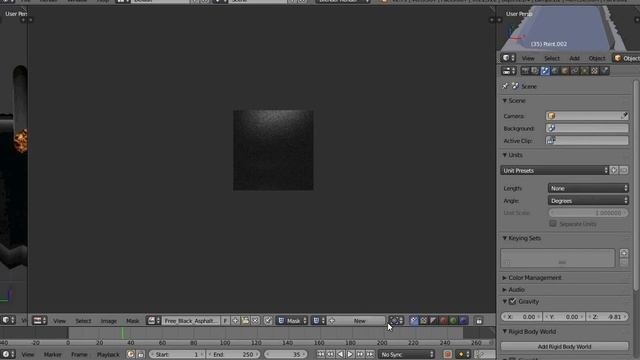Toggle timeline preview range clock icon
The width and height of the screenshot is (640, 360).
[131, 354]
